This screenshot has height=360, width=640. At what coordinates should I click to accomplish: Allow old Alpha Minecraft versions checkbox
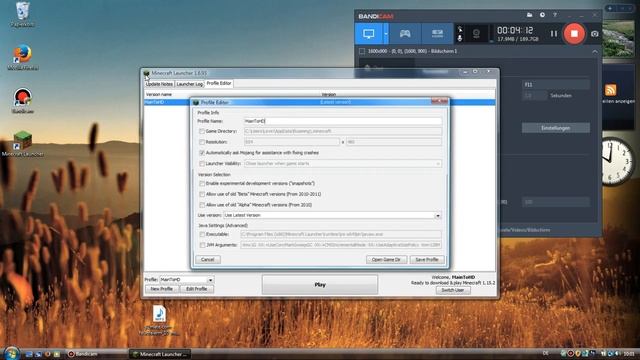[202, 205]
